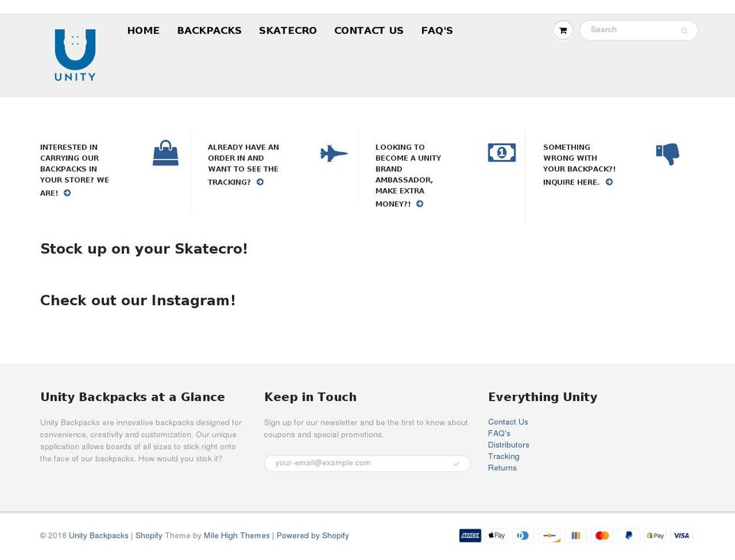Viewport: 735px width, 560px height.
Task: Click the Apple Pay payment icon
Action: pyautogui.click(x=496, y=536)
